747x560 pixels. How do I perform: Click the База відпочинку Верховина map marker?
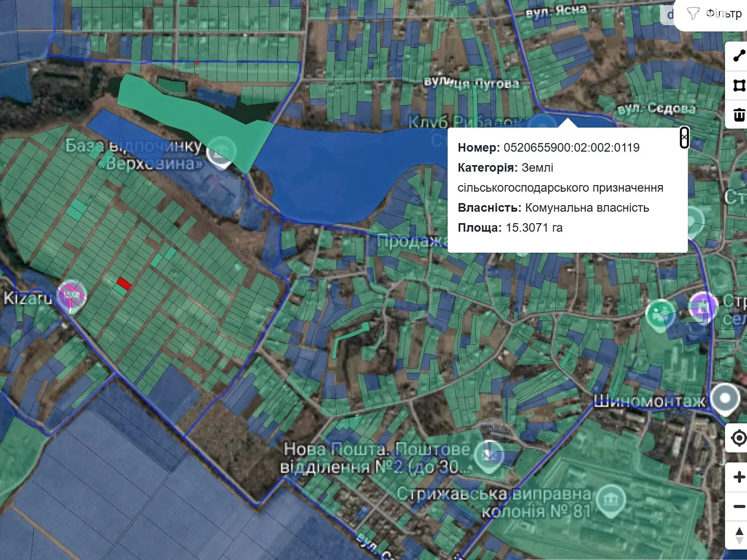(221, 152)
